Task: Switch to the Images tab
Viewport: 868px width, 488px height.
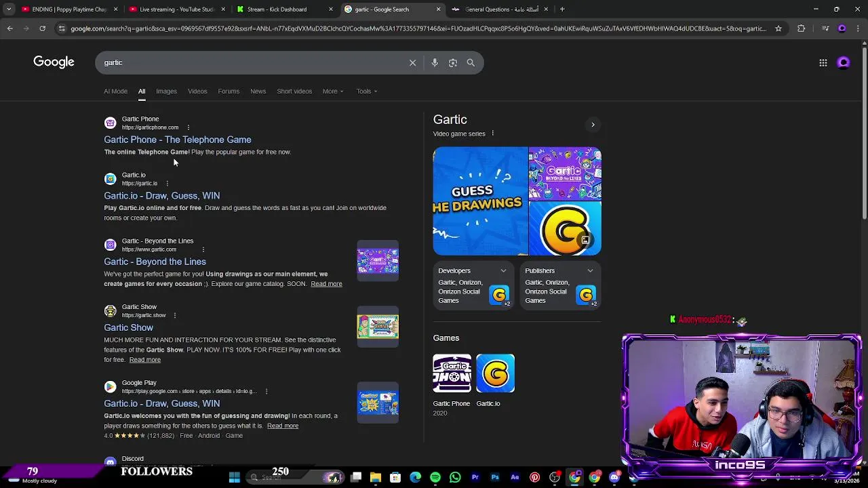Action: 166,91
